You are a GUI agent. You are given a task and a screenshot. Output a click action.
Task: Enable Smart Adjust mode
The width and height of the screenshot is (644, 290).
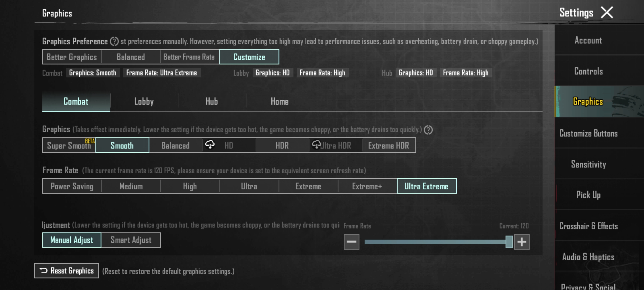pos(131,240)
